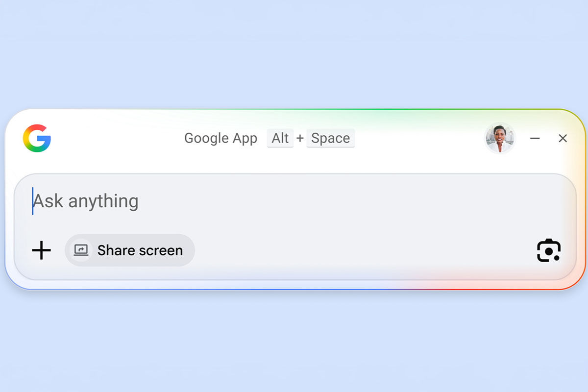Image resolution: width=588 pixels, height=392 pixels.
Task: Minimize the Google App window
Action: [x=535, y=139]
